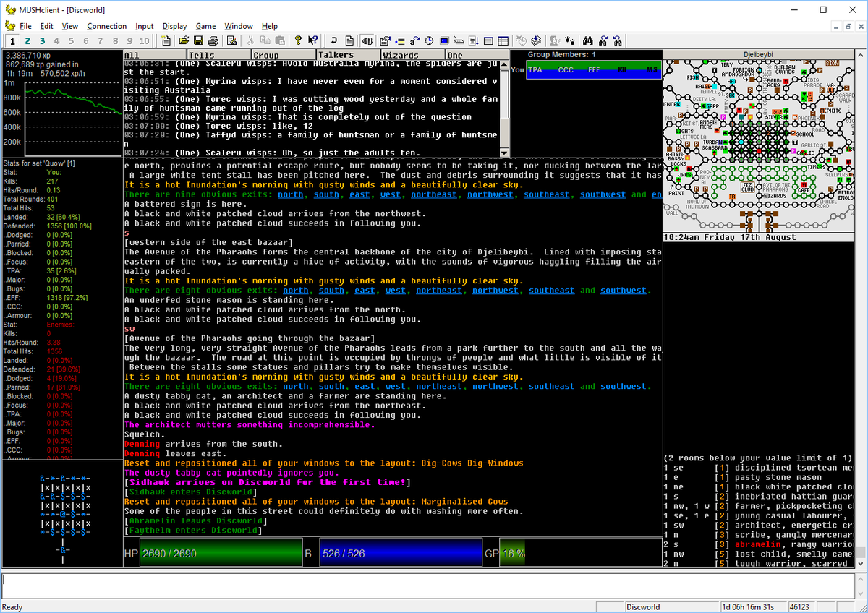Switch to world number 3 button
Image resolution: width=868 pixels, height=613 pixels.
42,41
